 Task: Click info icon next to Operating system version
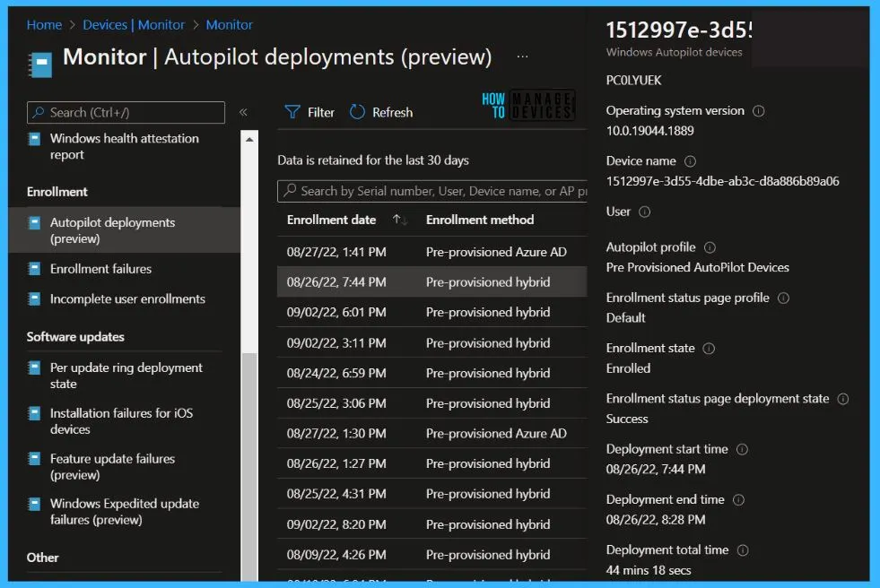tap(758, 111)
